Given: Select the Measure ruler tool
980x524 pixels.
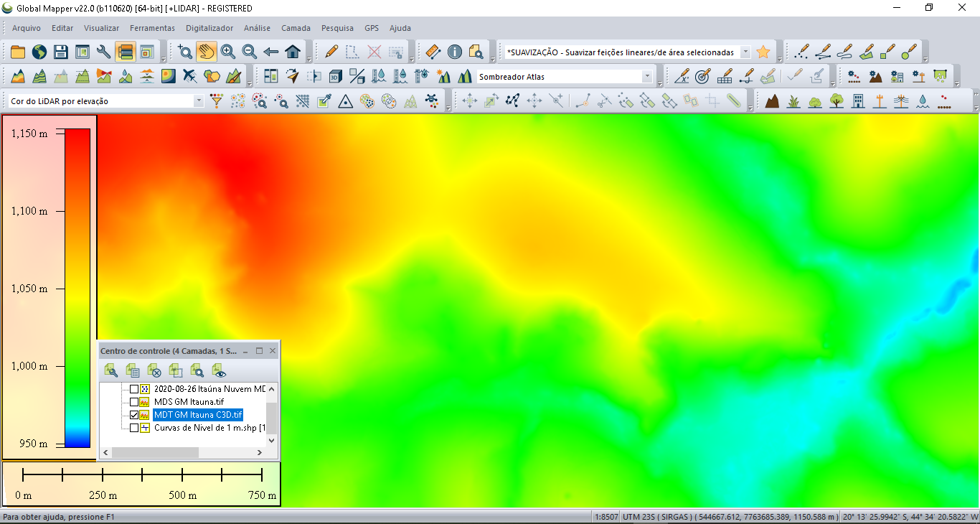Looking at the screenshot, I should pos(433,52).
